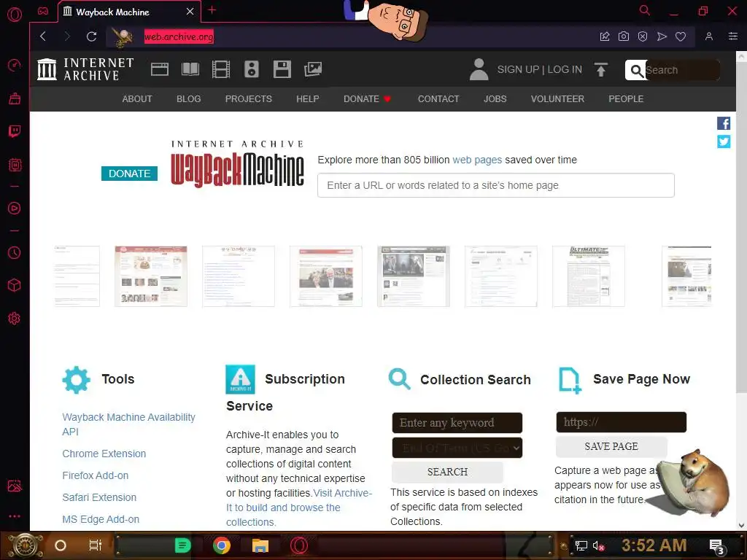Open Internet Archive Video film icon
Screen dimensions: 747x560
pos(221,69)
